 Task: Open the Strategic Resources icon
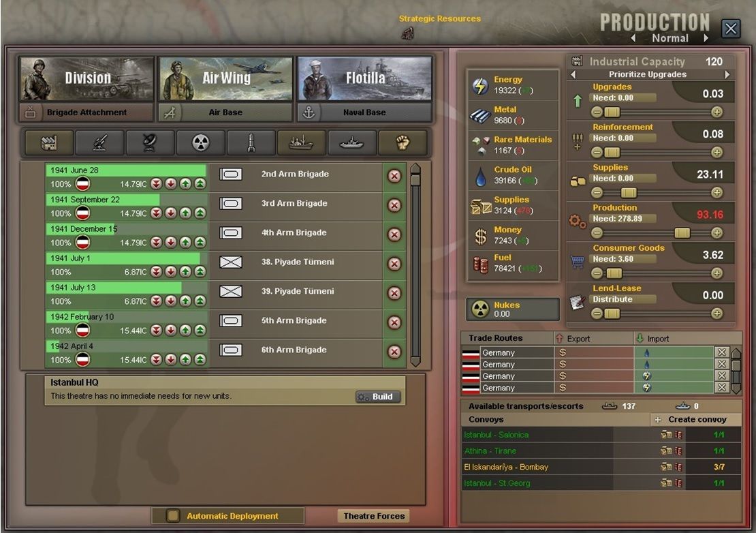[408, 33]
